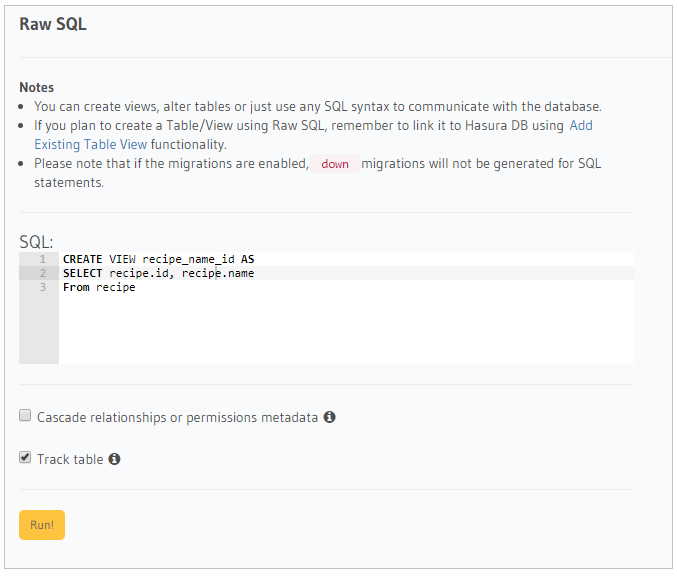Open the 'Add' link in the notes
Image resolution: width=677 pixels, height=582 pixels.
pyautogui.click(x=581, y=126)
